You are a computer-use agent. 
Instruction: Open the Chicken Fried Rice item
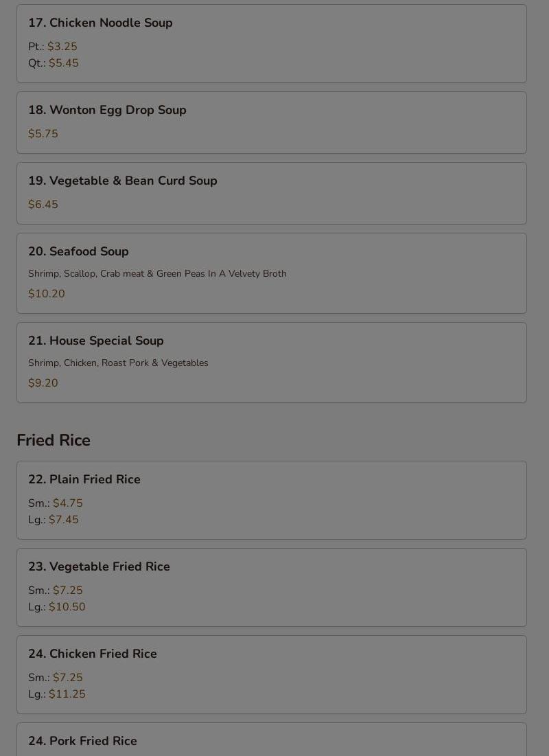point(271,675)
